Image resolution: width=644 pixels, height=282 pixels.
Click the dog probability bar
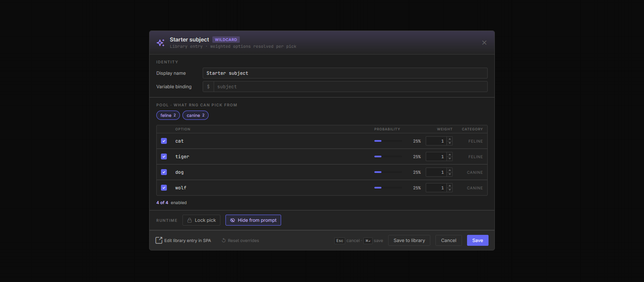(x=388, y=172)
